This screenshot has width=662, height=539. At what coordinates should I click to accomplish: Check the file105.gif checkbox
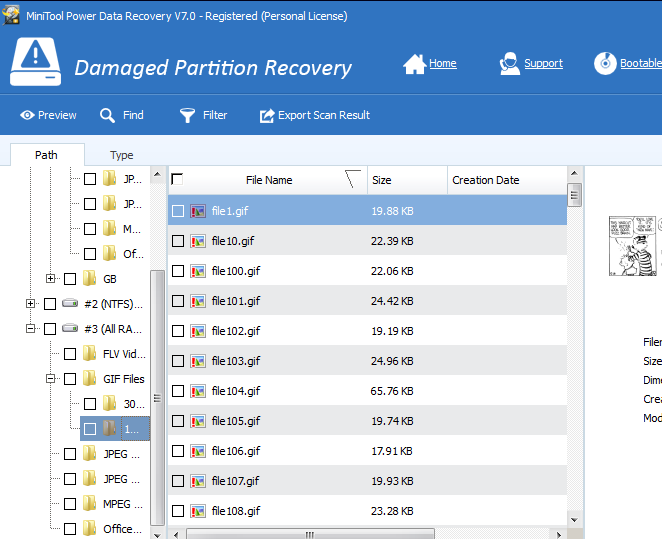click(178, 421)
